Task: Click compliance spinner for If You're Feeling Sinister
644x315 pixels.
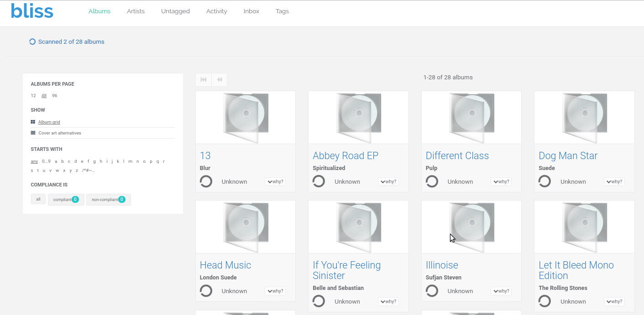Action: 319,301
